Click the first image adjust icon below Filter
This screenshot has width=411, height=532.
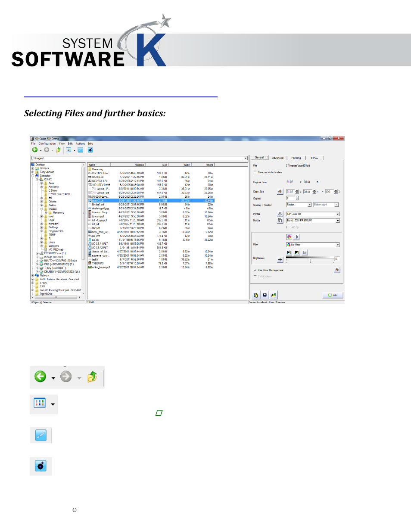pos(289,252)
